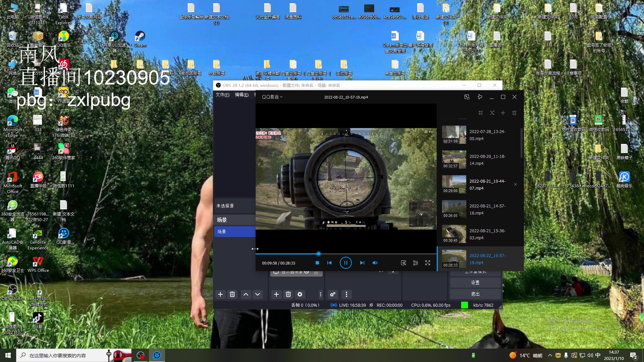Add a new scene in OBS
Screen dimensions: 644x362
(220, 294)
